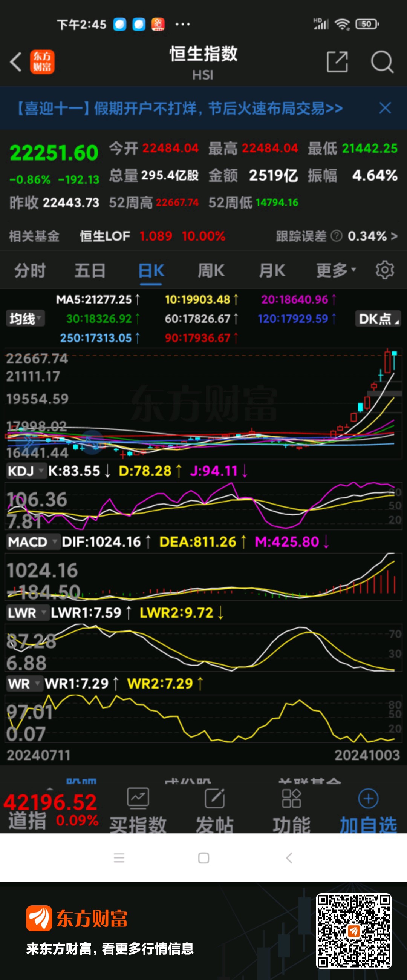Viewport: 407px width, 980px height.
Task: Open the KDJ indicator dropdown
Action: pos(25,471)
